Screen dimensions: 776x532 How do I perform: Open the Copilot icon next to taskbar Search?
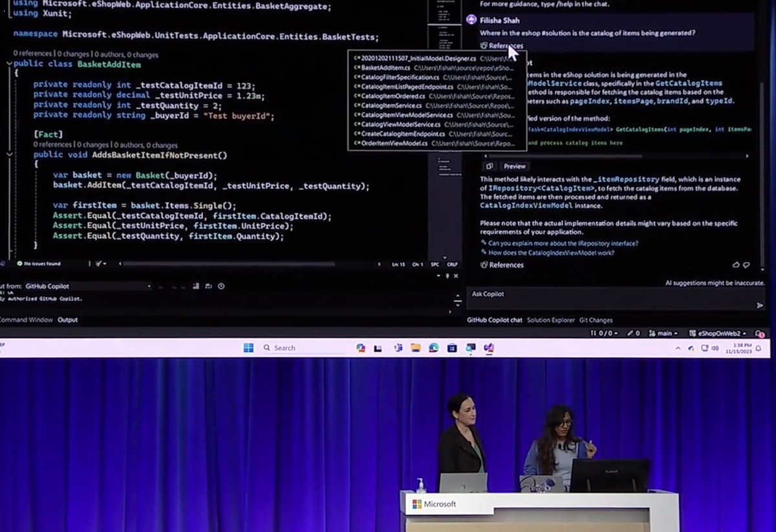pyautogui.click(x=361, y=348)
